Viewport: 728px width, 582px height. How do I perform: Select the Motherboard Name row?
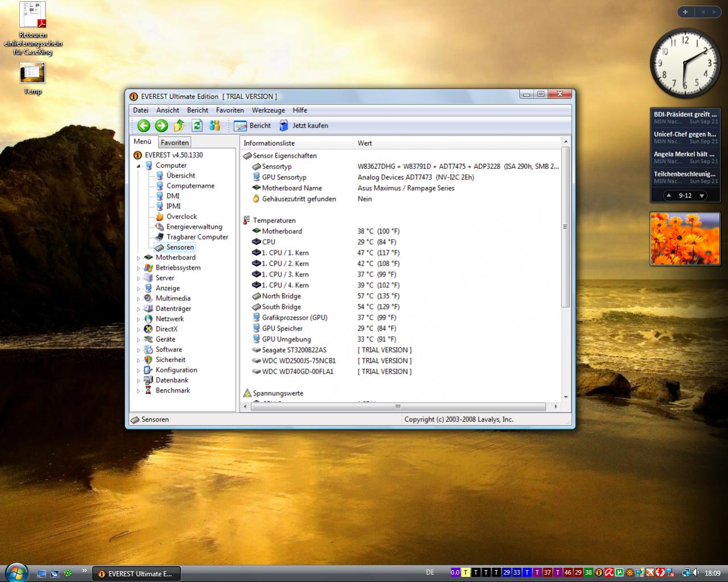pyautogui.click(x=401, y=188)
